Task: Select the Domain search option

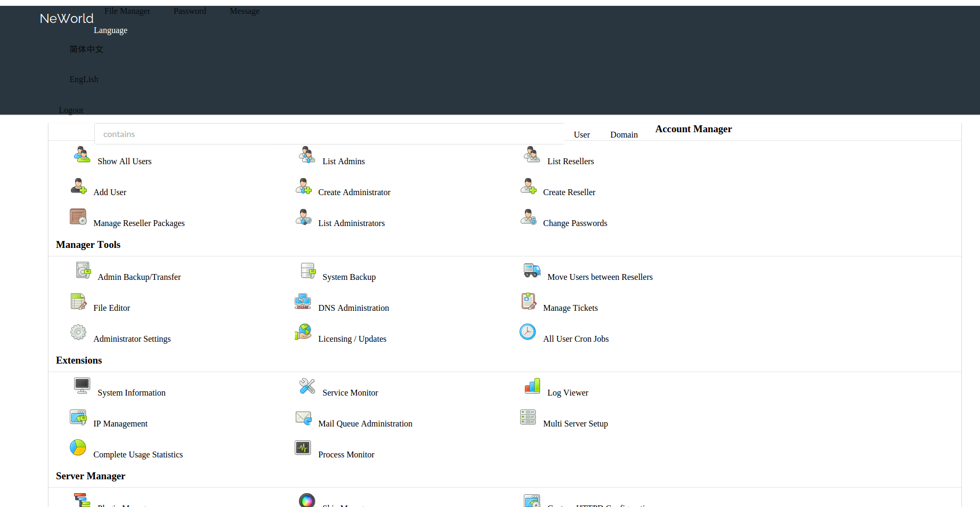Action: click(x=623, y=135)
